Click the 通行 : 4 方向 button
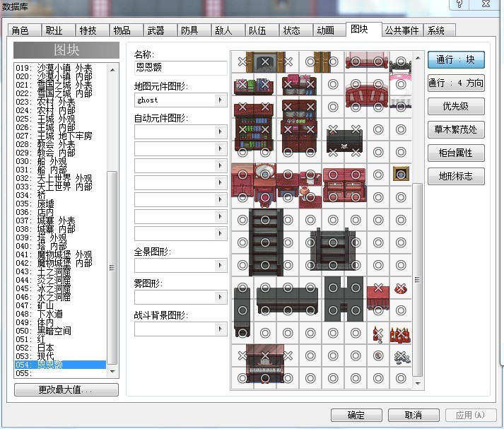Image resolution: width=504 pixels, height=429 pixels. click(456, 83)
